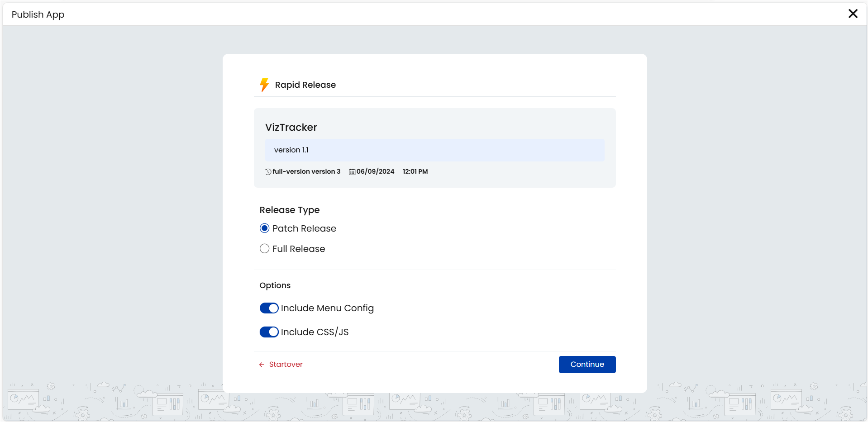Click the full-version version 3 text

point(306,172)
